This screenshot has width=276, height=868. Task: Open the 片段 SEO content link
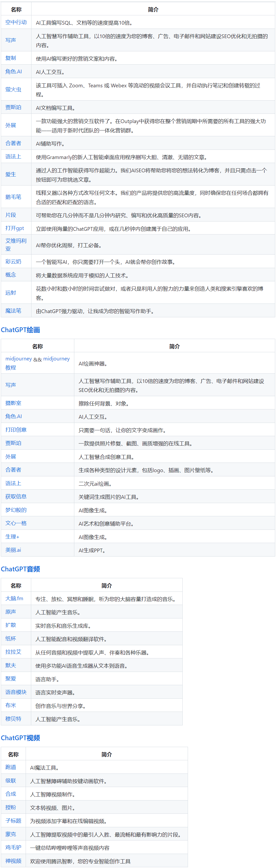click(10, 215)
